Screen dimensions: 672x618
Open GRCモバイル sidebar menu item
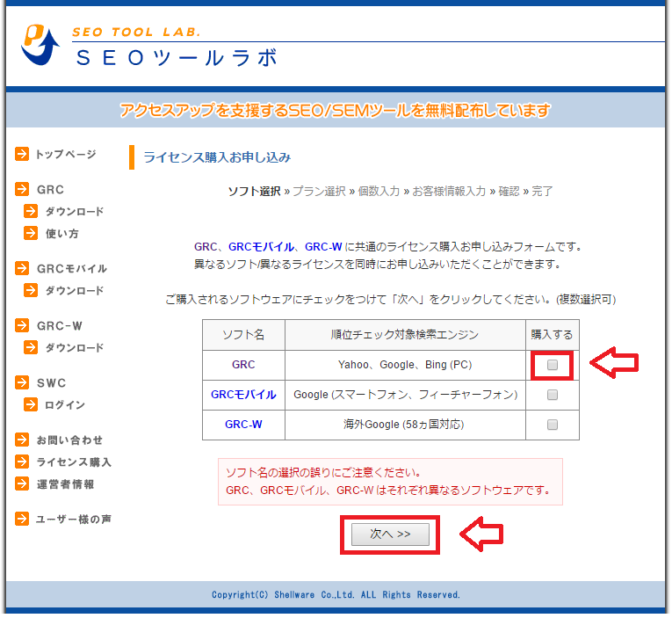point(71,268)
